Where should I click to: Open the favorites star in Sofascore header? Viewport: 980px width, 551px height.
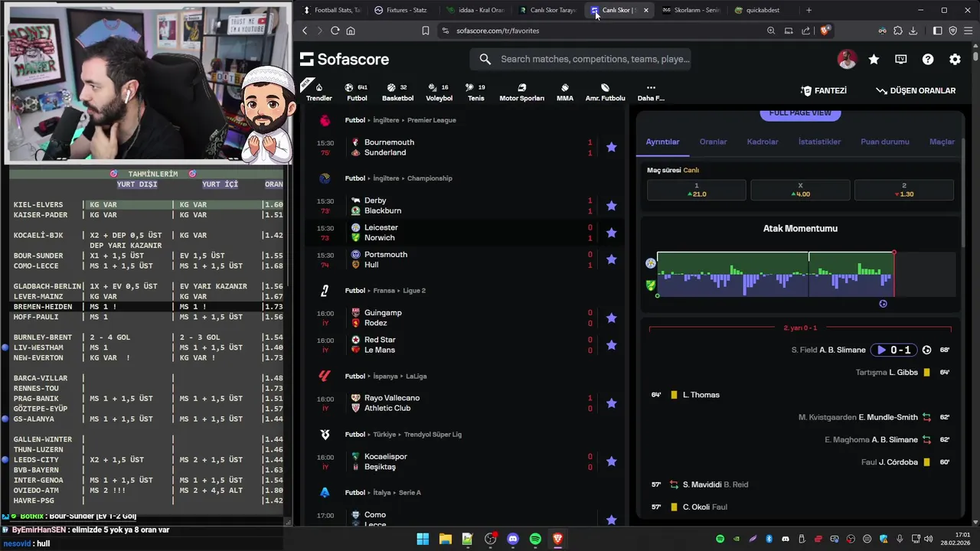[874, 59]
